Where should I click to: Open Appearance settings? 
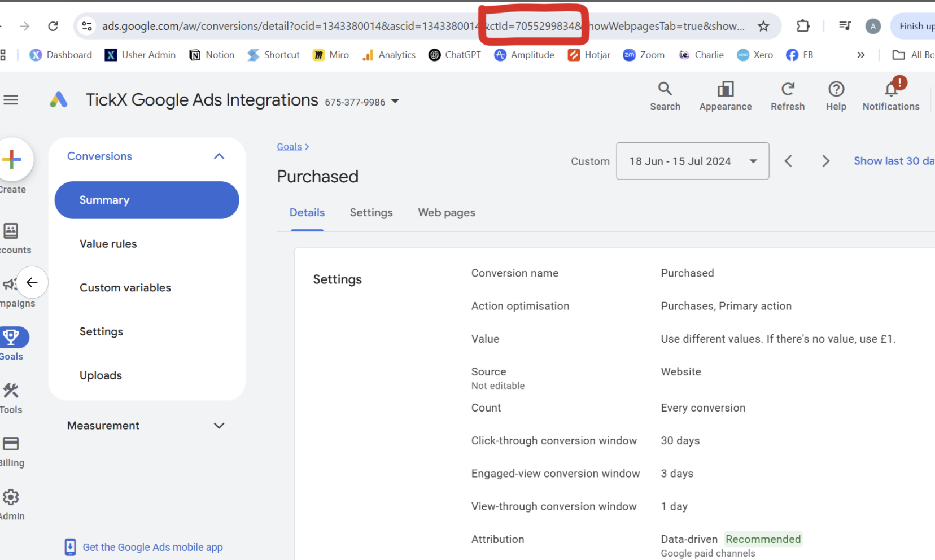pos(725,96)
